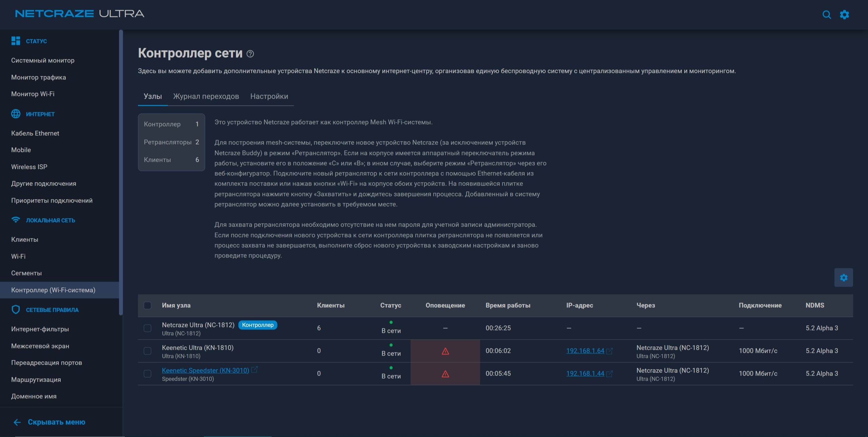Click help icon beside Контроллер сети title
Image resolution: width=868 pixels, height=437 pixels.
point(250,54)
